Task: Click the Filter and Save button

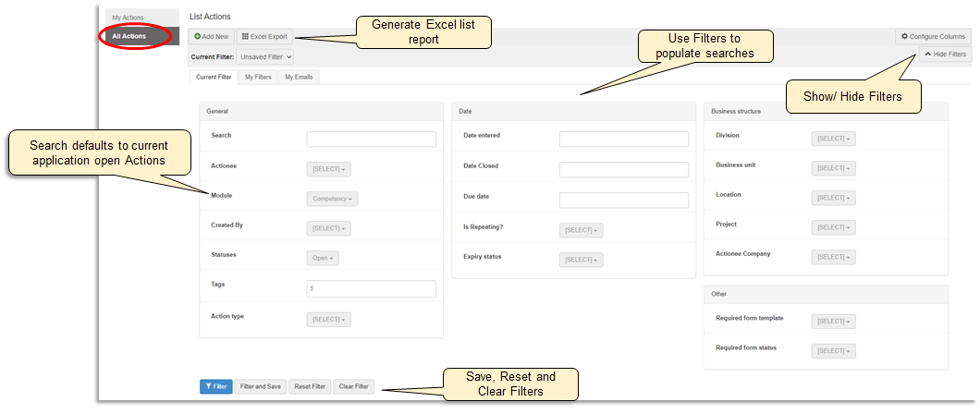Action: point(260,386)
